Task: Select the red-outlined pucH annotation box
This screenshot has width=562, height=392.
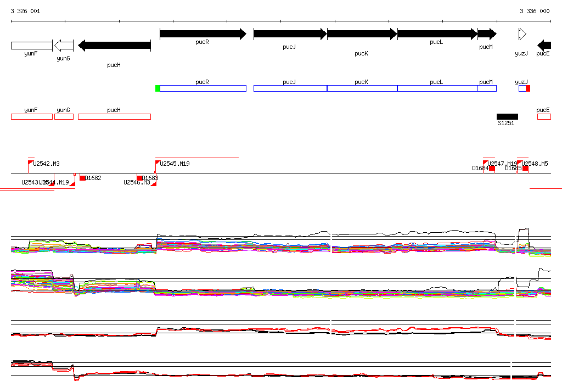Action: [114, 116]
